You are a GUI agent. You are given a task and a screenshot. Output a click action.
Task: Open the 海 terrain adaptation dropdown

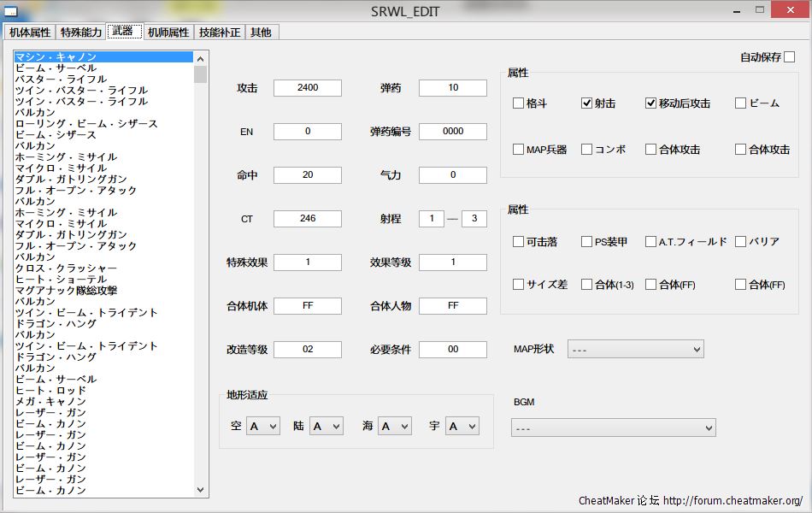[x=394, y=426]
